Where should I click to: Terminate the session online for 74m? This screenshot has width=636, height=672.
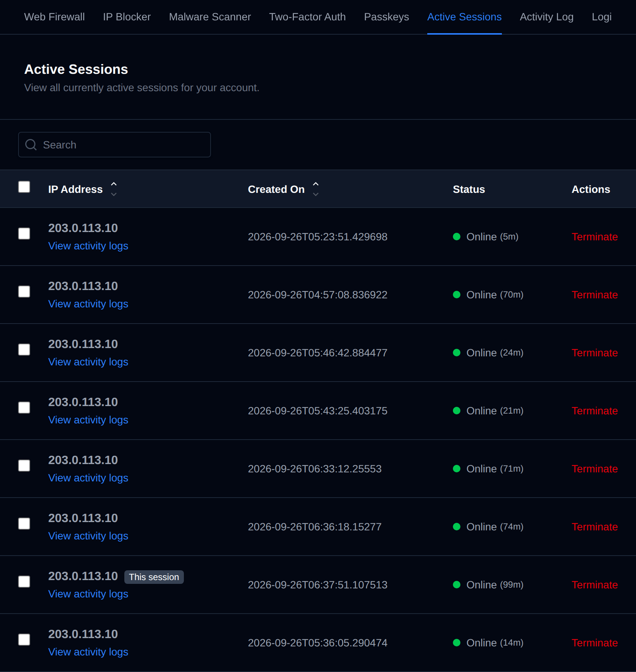(595, 527)
